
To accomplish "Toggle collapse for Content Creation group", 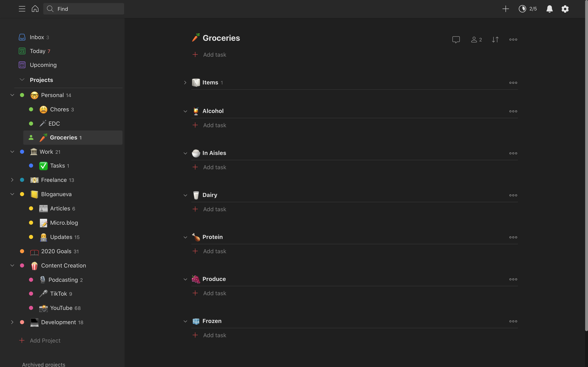I will click(11, 265).
